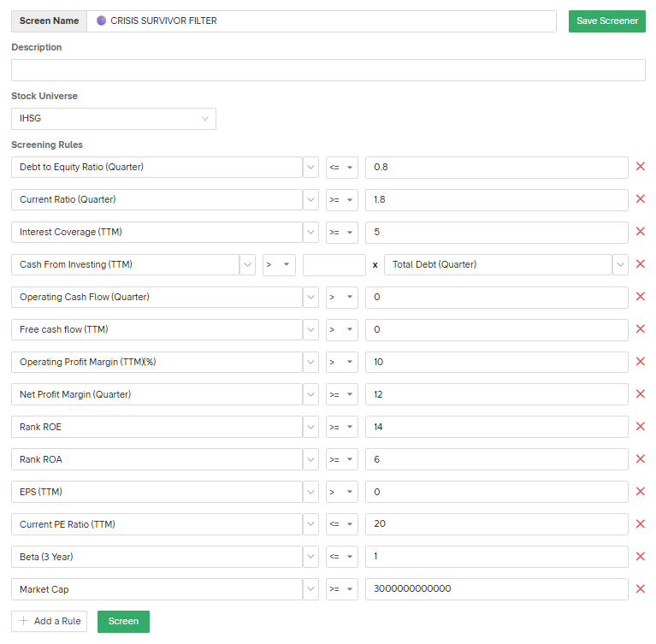Run the screen with the Screen button
The height and width of the screenshot is (644, 656).
click(x=123, y=621)
